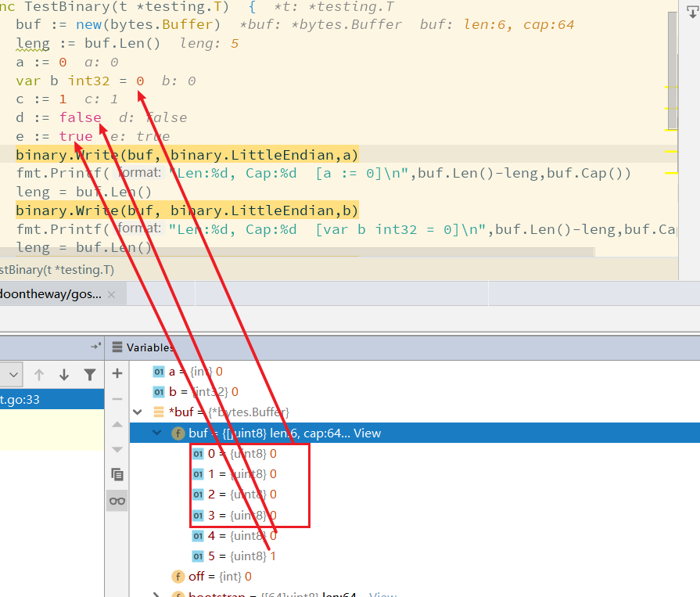The image size is (700, 597).
Task: Select the doontheway/gos... run tab
Action: [51, 294]
